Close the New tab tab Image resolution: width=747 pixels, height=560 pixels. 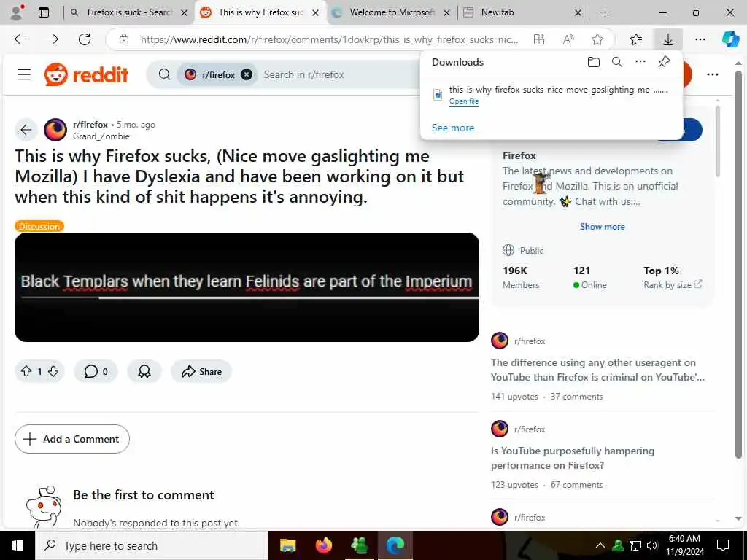[x=578, y=13]
